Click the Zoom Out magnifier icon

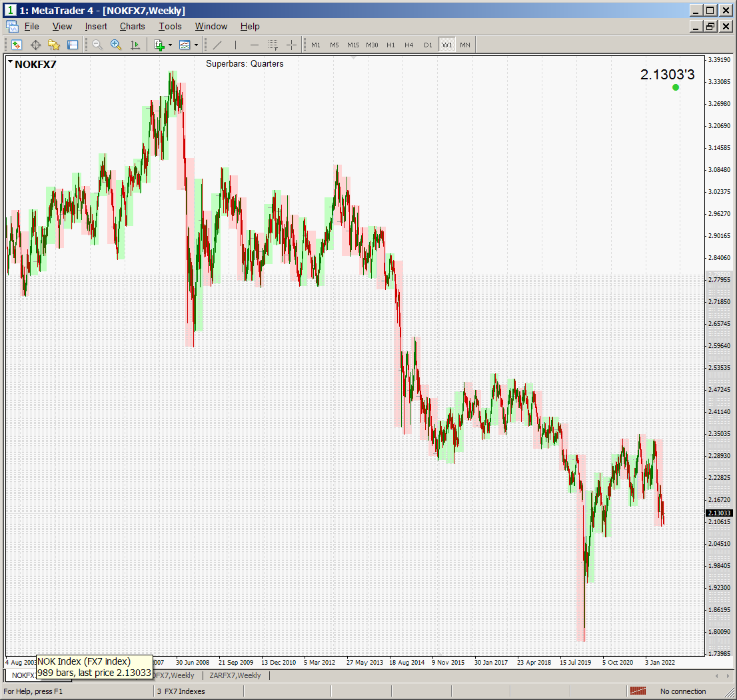(x=97, y=45)
